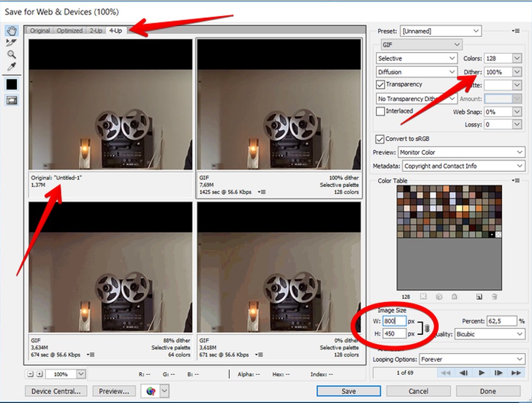Open the Metadata dropdown

464,166
